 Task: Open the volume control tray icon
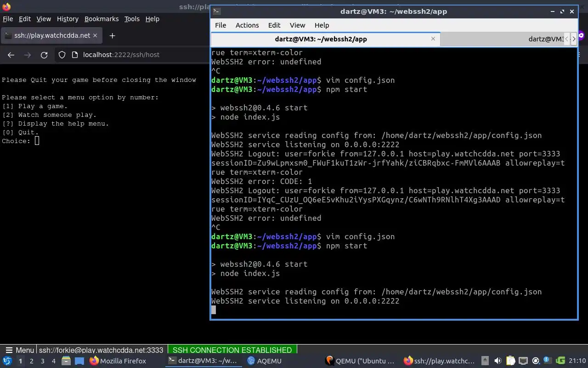click(498, 361)
